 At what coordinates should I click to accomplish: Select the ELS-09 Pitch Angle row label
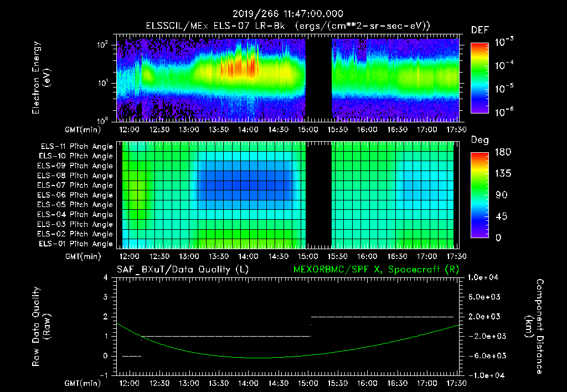(x=75, y=166)
